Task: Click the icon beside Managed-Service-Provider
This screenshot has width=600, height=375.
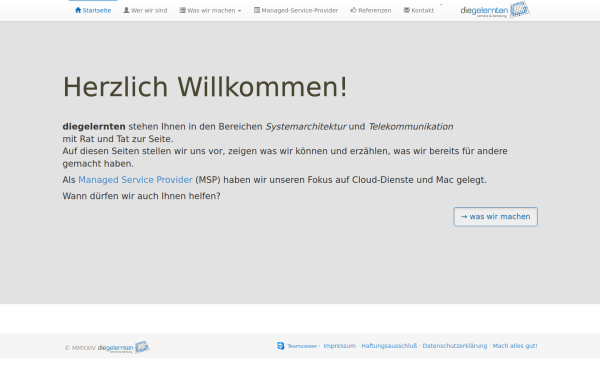Action: (x=257, y=10)
